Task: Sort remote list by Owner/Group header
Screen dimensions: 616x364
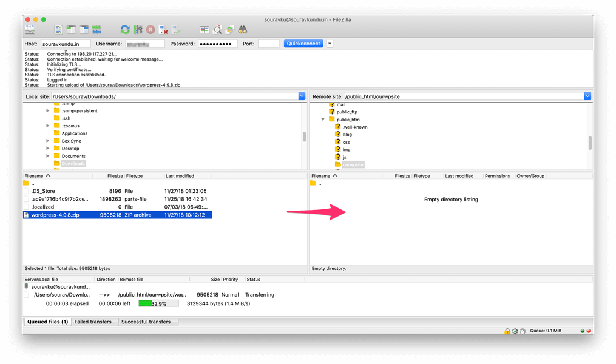Action: 530,176
